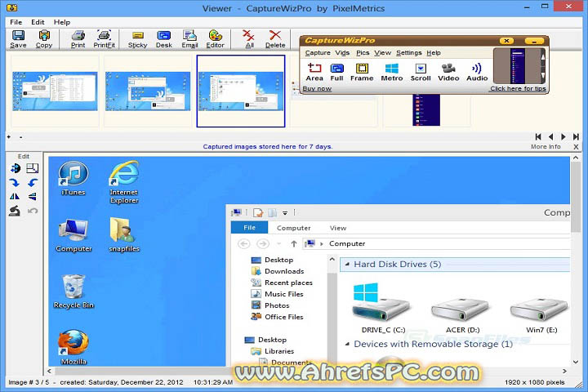Screen dimensions: 588x392
Task: Select the tall dark capture thumbnail
Action: 426,110
